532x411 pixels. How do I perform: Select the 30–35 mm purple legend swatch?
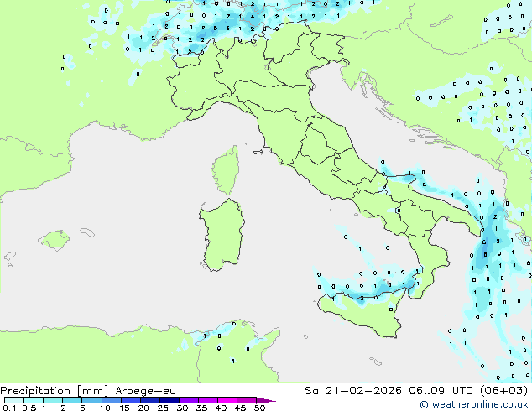pos(189,400)
